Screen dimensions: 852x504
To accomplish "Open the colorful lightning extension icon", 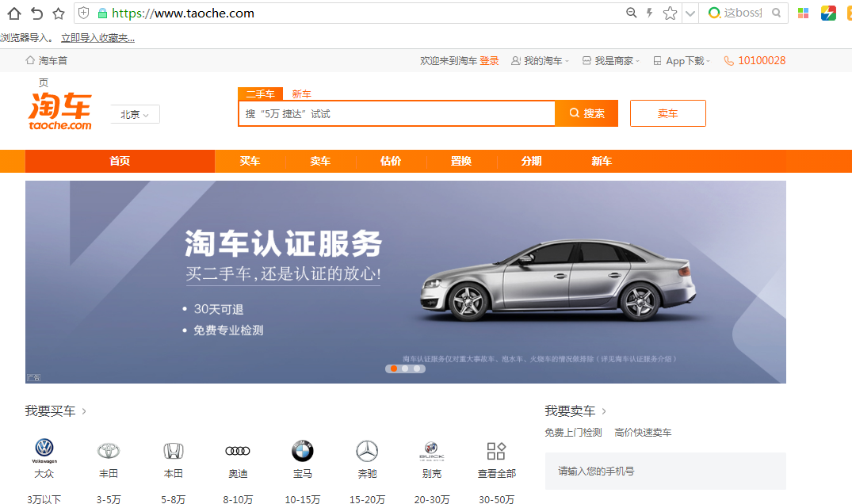I will point(828,13).
